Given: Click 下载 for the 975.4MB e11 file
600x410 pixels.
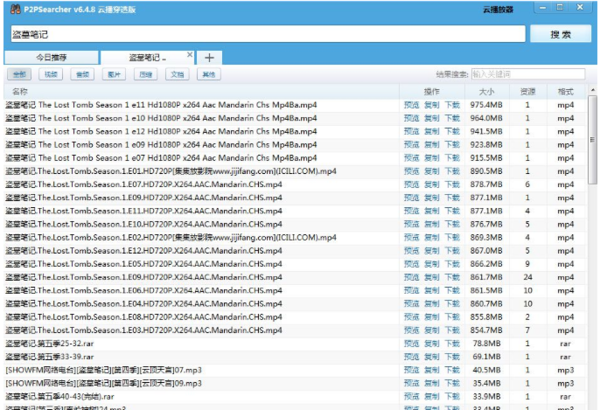Looking at the screenshot, I should [452, 104].
